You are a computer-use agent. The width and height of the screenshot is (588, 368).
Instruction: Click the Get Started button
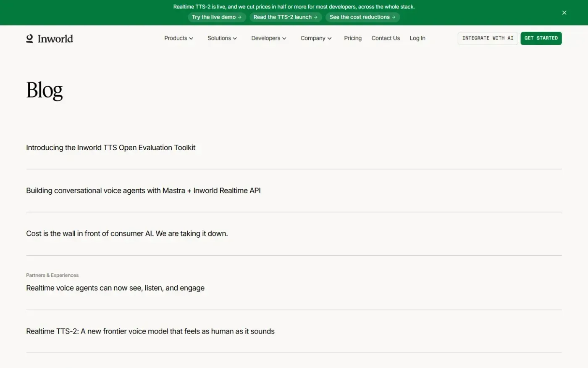coord(541,38)
